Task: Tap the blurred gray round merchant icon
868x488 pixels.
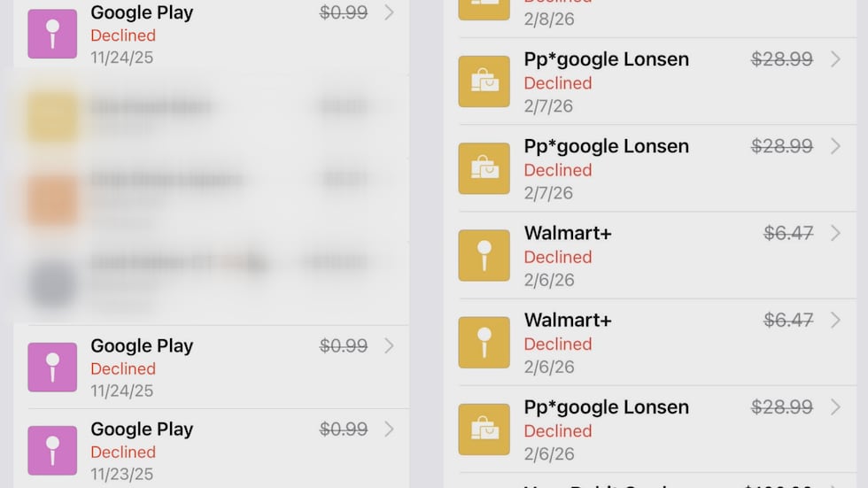Action: 52,284
